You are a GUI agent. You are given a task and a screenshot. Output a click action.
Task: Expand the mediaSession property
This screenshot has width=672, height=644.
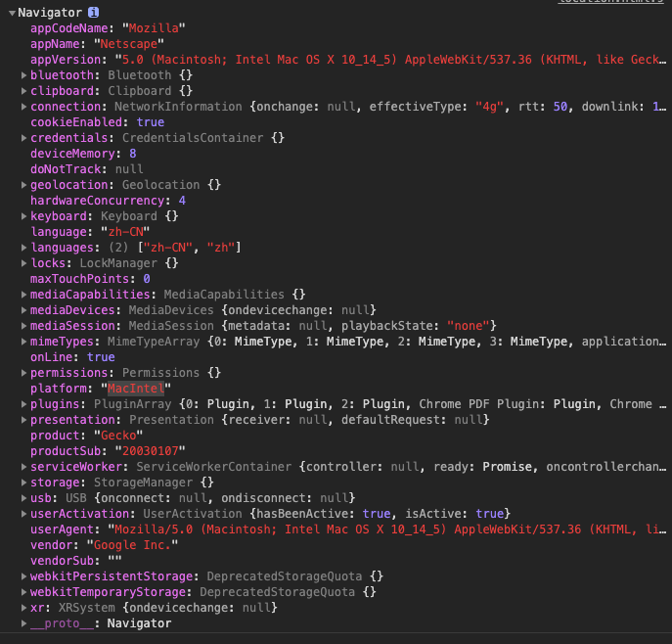coord(24,326)
